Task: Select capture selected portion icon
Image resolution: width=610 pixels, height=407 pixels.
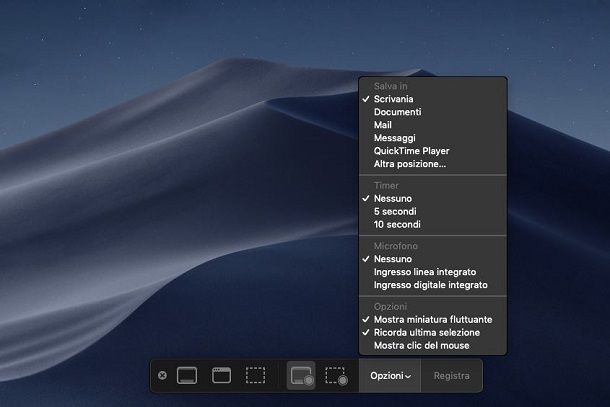Action: [256, 375]
